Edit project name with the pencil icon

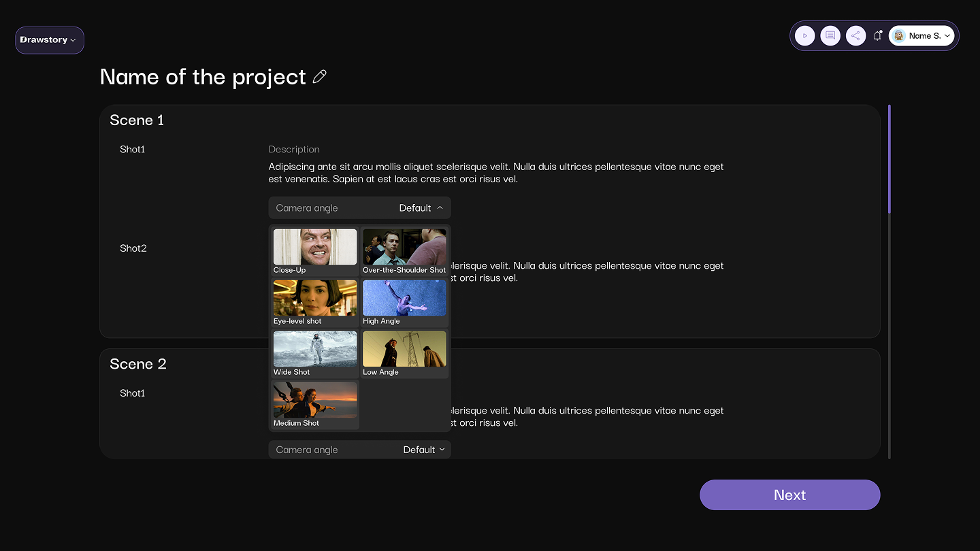click(319, 77)
